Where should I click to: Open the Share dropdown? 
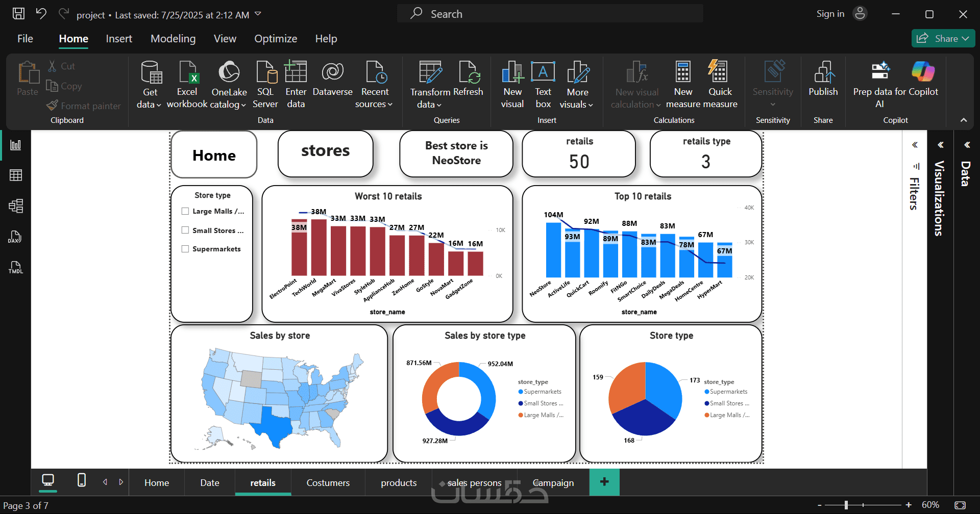point(943,38)
